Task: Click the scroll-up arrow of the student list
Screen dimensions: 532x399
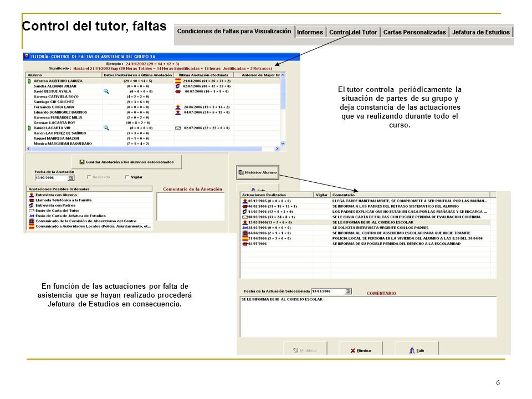Action: pos(283,75)
